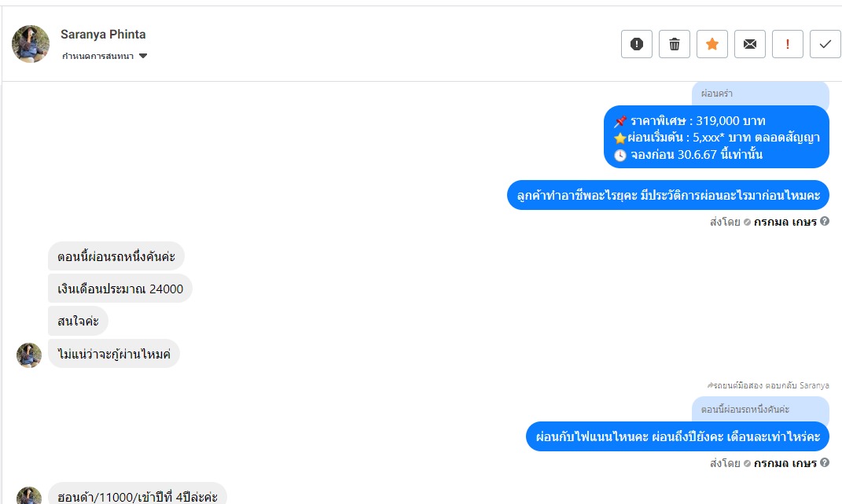Screen dimensions: 842x504
Task: Open sender กรกมล เกษร under the finance question
Action: coord(785,462)
